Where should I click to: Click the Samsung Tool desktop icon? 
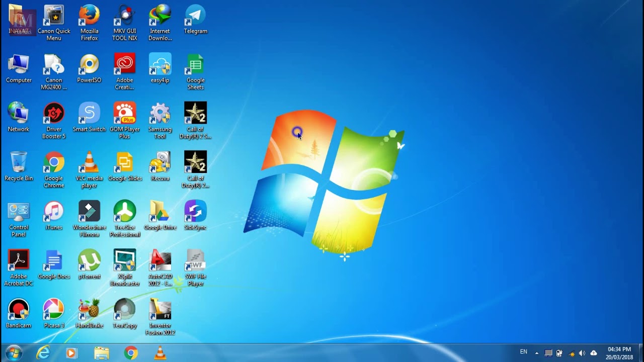click(160, 121)
